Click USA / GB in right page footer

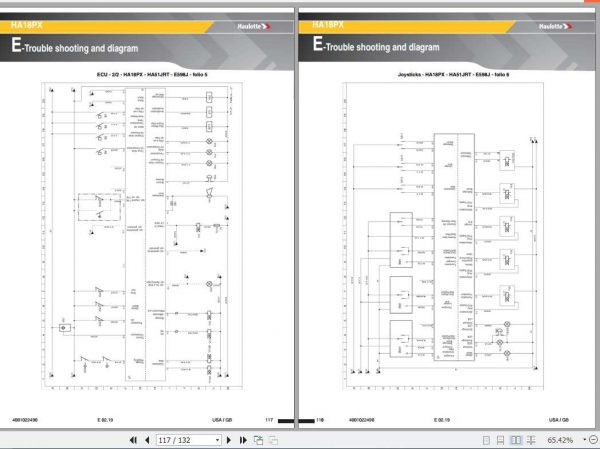559,420
